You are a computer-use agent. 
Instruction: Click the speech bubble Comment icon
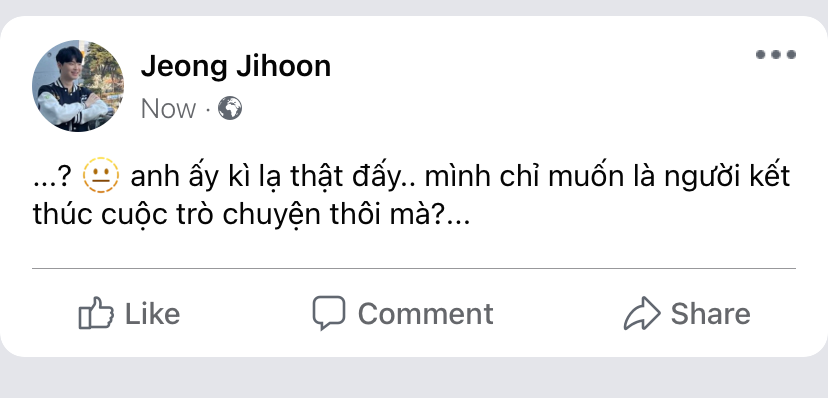tap(328, 313)
